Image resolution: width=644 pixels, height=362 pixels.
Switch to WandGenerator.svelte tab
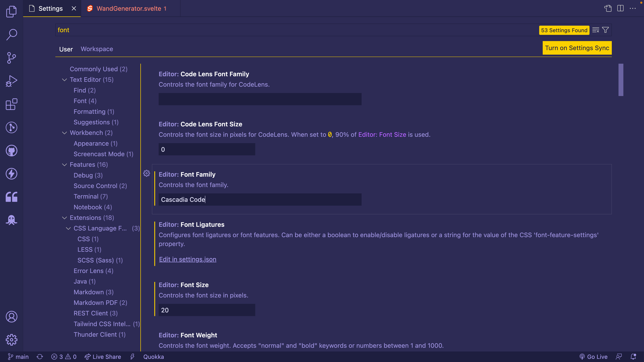(130, 9)
